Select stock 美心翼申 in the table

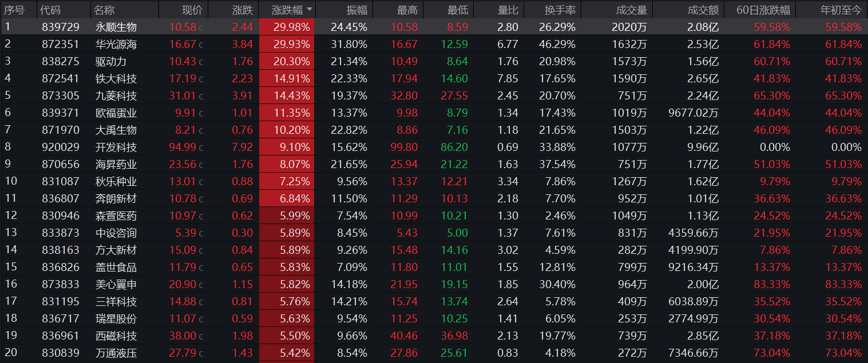pyautogui.click(x=116, y=284)
